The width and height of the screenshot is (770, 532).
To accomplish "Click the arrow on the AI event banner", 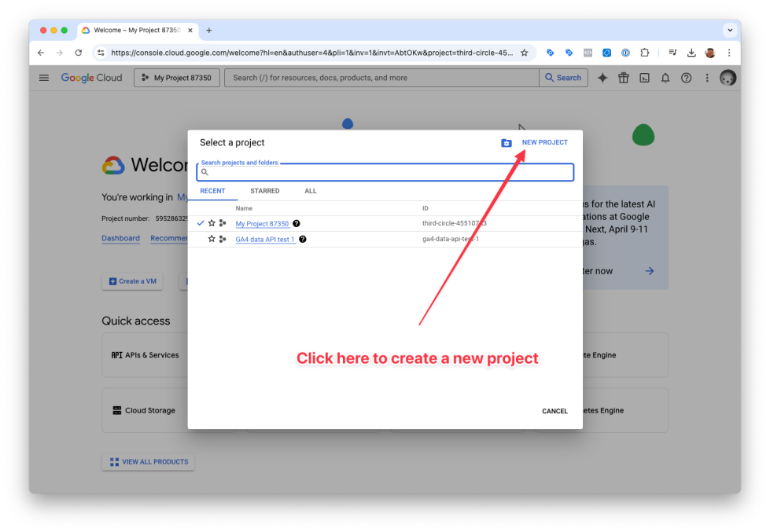I will 650,271.
